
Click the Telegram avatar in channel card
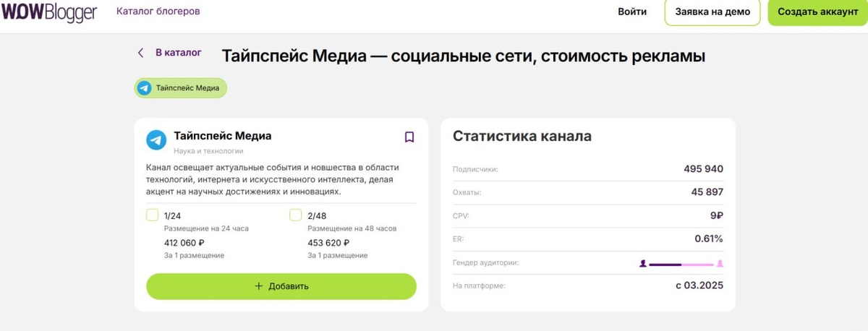[156, 139]
